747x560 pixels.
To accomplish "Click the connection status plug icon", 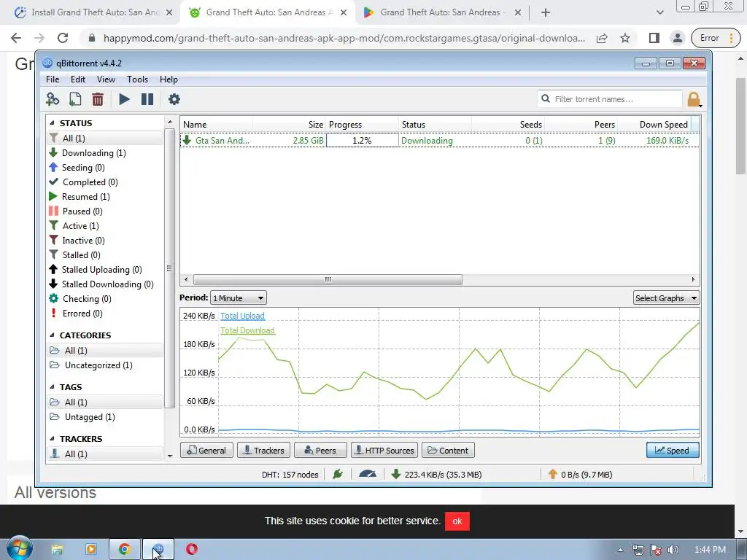I will click(x=338, y=474).
